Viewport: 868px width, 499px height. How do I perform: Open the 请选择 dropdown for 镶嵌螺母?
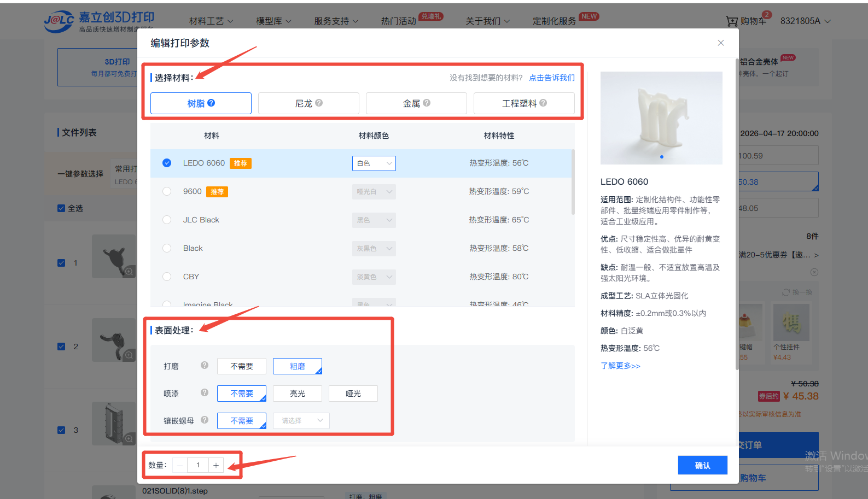coord(301,420)
